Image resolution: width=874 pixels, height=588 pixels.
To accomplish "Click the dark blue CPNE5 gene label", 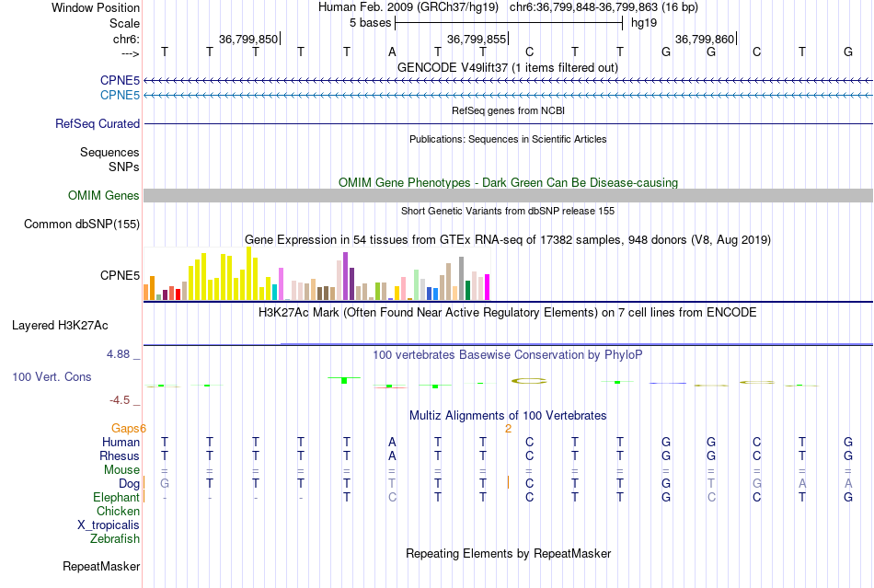I will click(120, 81).
